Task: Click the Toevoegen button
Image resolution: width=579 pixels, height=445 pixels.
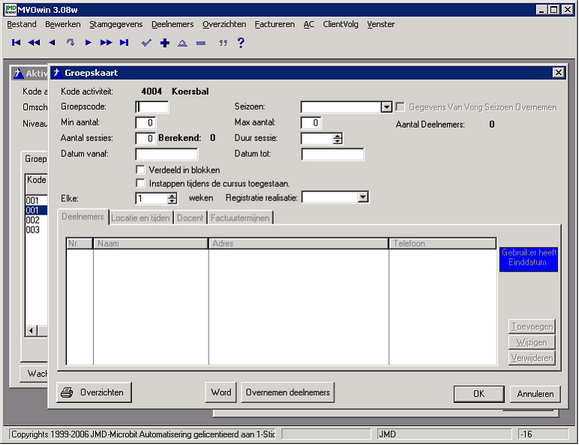Action: pos(532,326)
